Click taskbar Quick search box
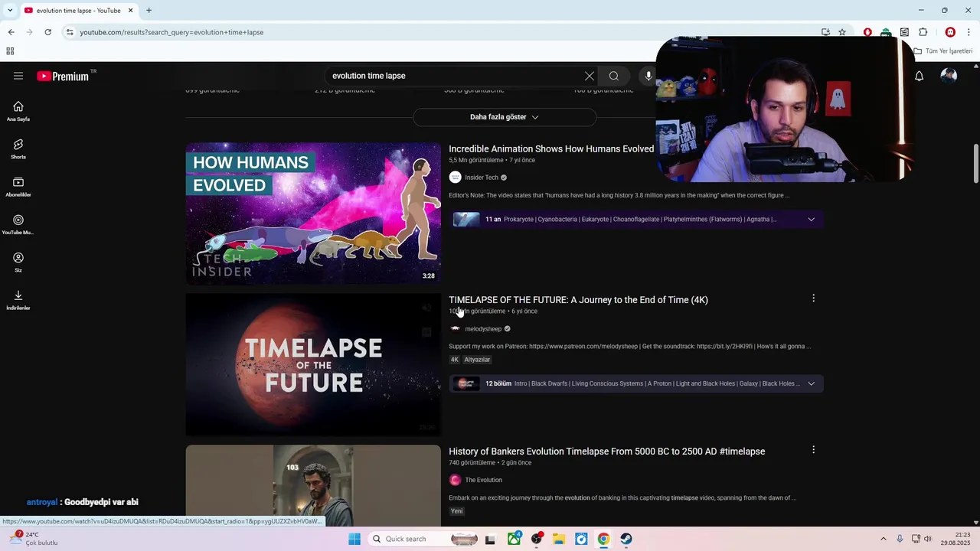This screenshot has width=980, height=551. 424,539
